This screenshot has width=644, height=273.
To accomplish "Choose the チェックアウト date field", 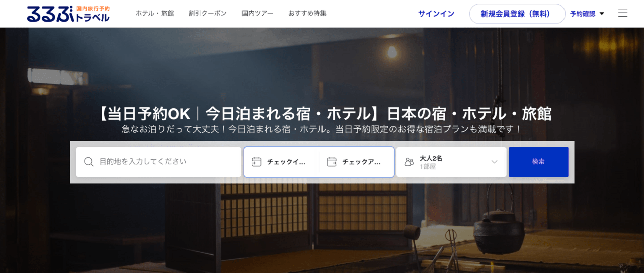I will [x=361, y=162].
